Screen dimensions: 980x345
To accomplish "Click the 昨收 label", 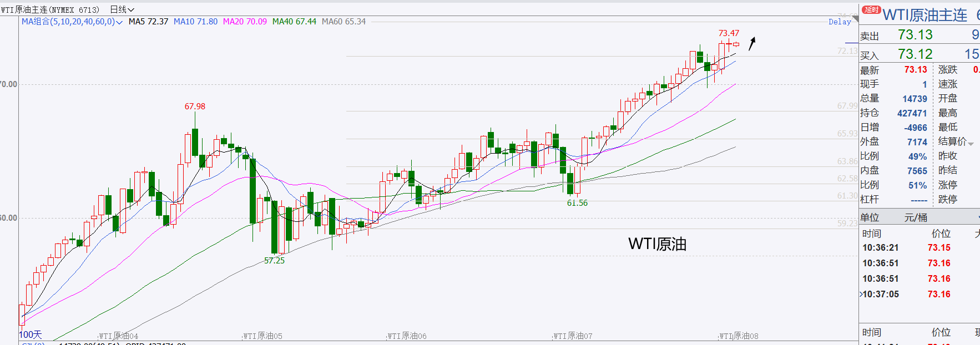I will 948,156.
